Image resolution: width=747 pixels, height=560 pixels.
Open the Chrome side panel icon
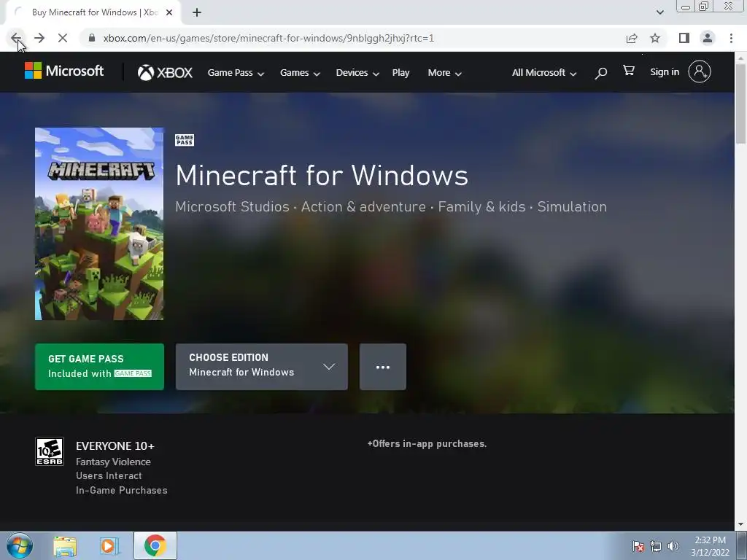point(684,38)
